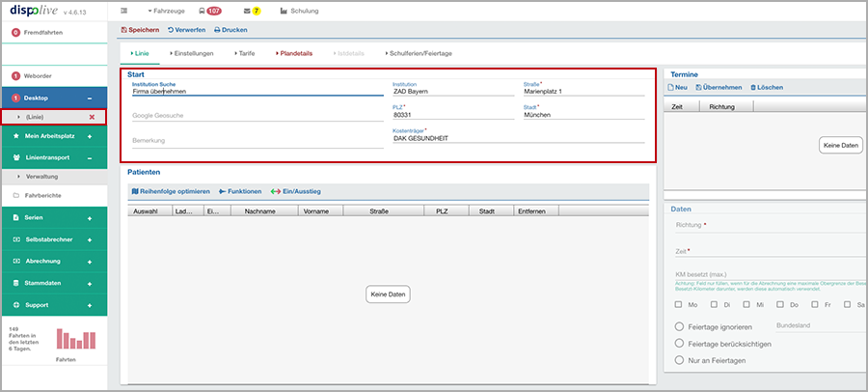
Task: Click Reihenfolge optimieren in Patienten toolbar
Action: pos(171,191)
